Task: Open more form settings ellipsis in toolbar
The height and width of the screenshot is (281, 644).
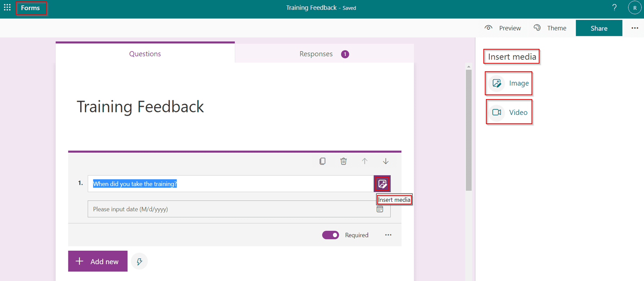Action: pyautogui.click(x=635, y=28)
